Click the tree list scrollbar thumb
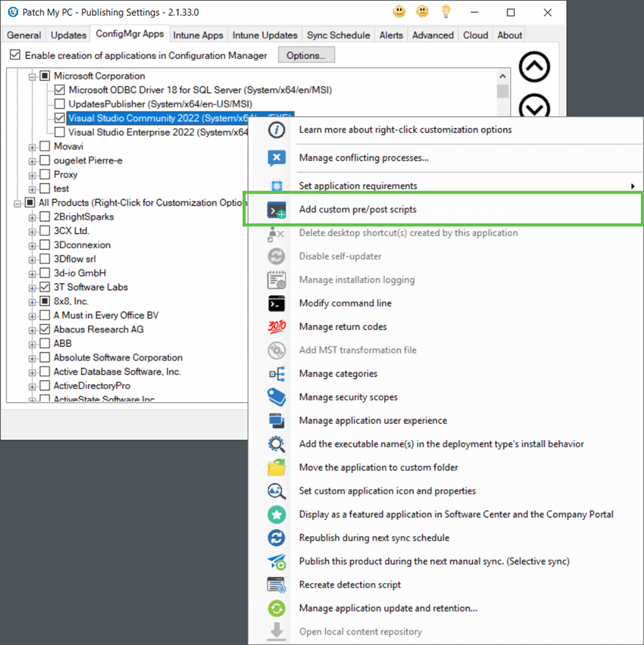The image size is (644, 645). [x=502, y=91]
